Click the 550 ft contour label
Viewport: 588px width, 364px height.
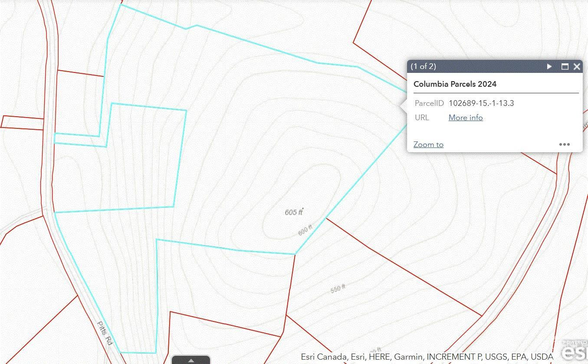338,289
